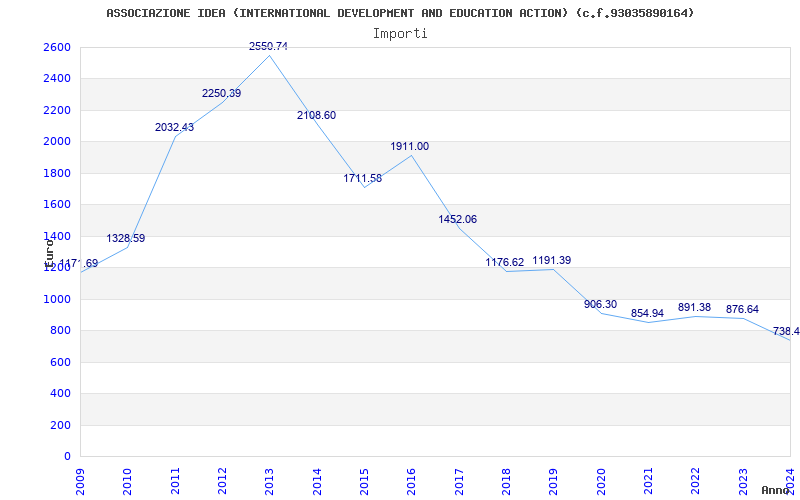Click the Anno axis title
The image size is (800, 500).
774,490
